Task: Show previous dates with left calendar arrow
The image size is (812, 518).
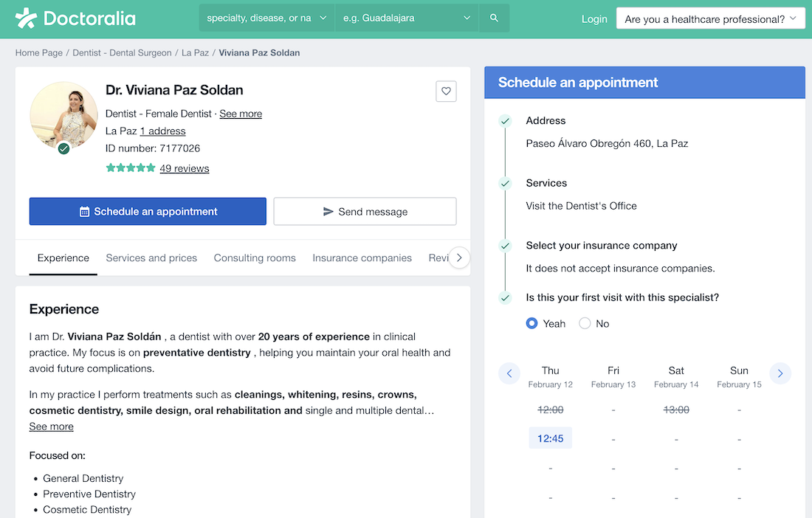Action: coord(509,373)
